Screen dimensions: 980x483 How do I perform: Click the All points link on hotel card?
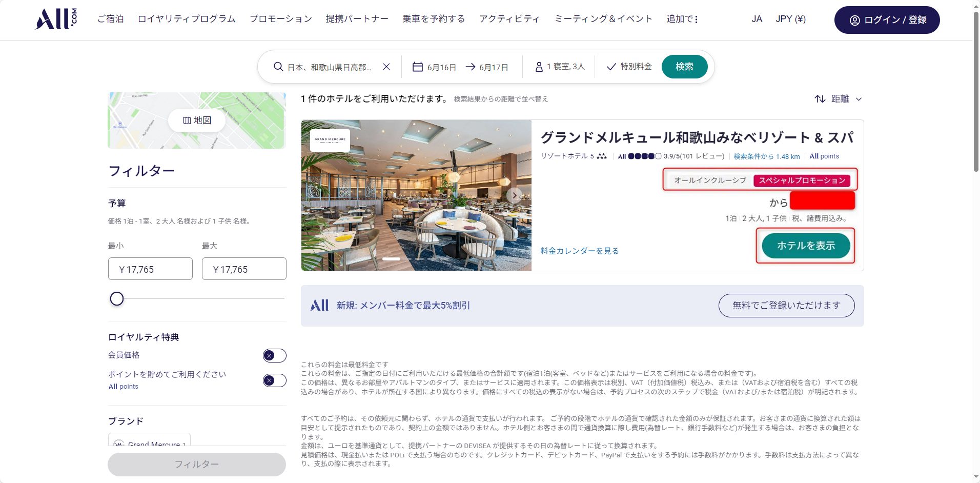tap(824, 156)
